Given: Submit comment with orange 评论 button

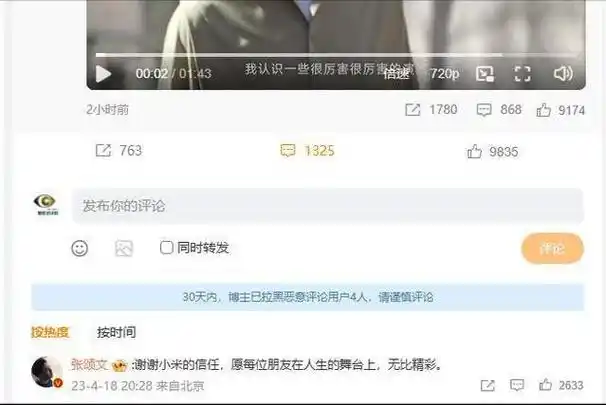Looking at the screenshot, I should point(552,248).
